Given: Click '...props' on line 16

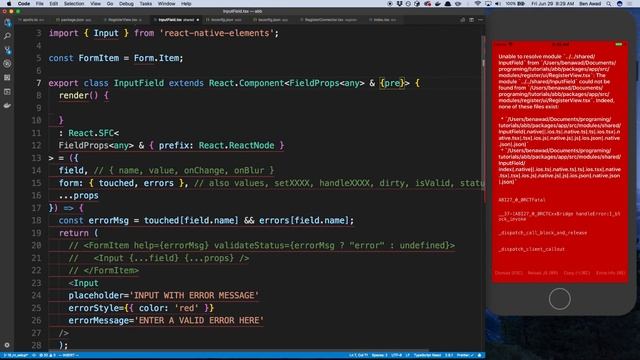Looking at the screenshot, I should click(x=78, y=196).
